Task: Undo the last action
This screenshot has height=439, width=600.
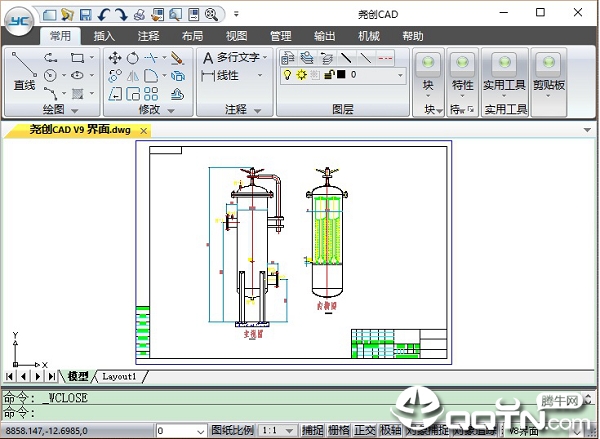Action: pyautogui.click(x=103, y=15)
